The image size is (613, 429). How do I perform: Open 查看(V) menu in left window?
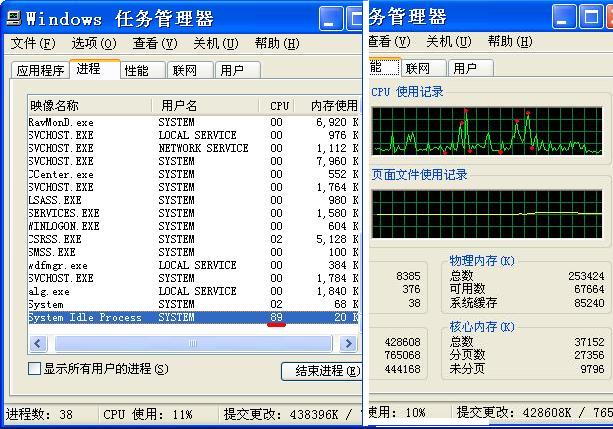(x=155, y=43)
